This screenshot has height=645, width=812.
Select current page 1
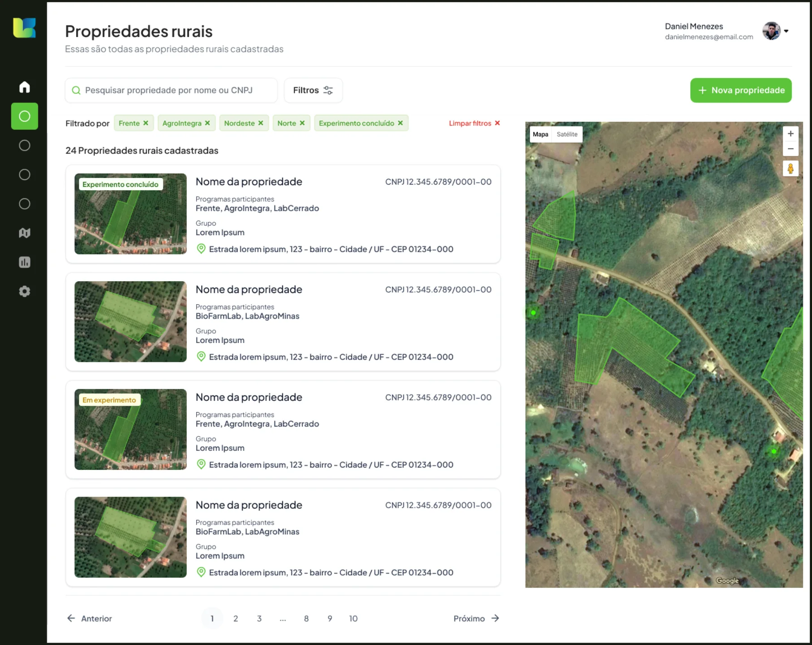[x=212, y=618]
